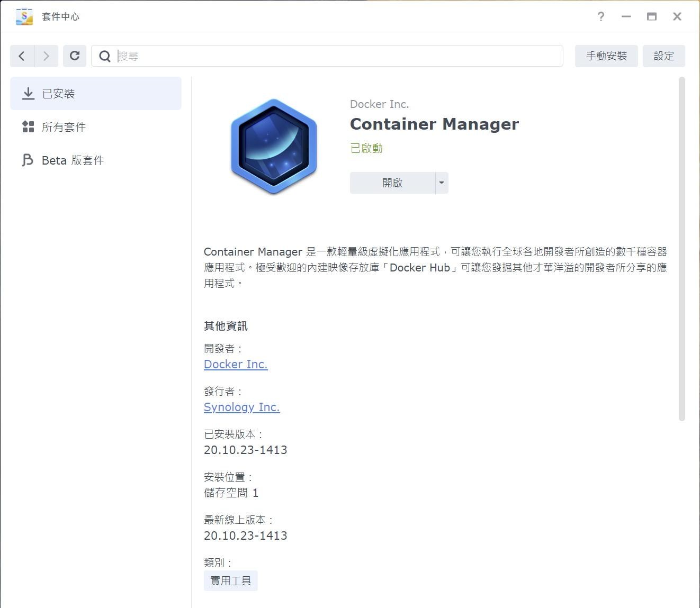Select 所有套件 from the sidebar
The image size is (700, 608).
click(64, 126)
